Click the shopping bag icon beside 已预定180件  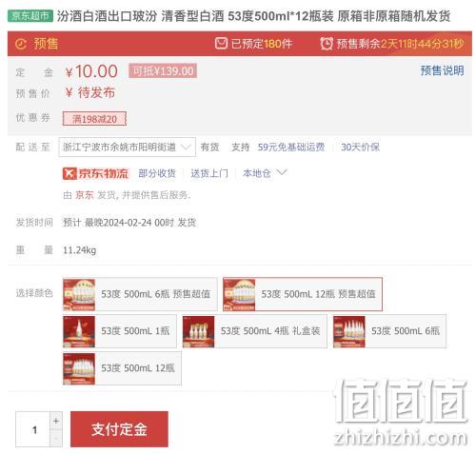(221, 44)
